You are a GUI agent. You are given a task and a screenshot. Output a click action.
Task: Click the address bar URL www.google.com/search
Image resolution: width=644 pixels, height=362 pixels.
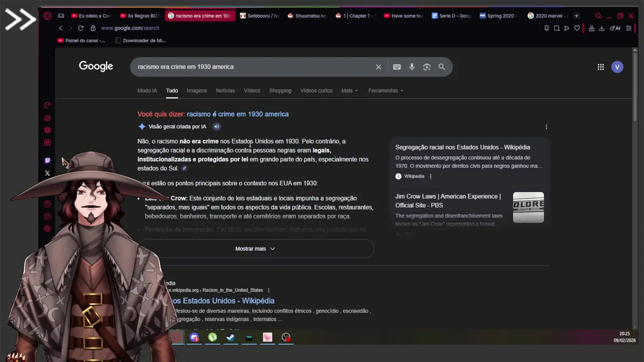(130, 28)
